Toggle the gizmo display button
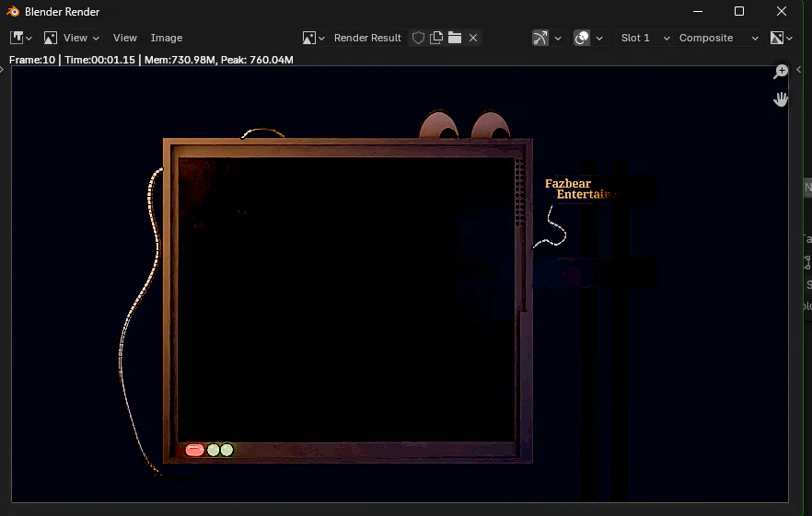 (540, 38)
